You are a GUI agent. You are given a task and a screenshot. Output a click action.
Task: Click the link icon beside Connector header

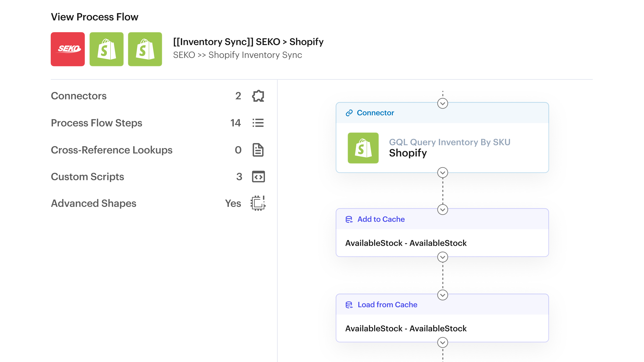tap(349, 113)
